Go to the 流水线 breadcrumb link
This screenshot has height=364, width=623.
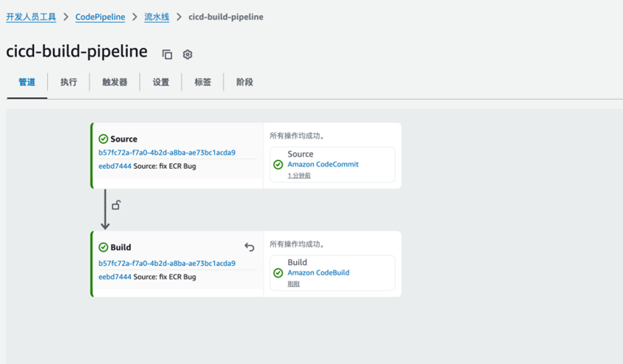pyautogui.click(x=157, y=17)
